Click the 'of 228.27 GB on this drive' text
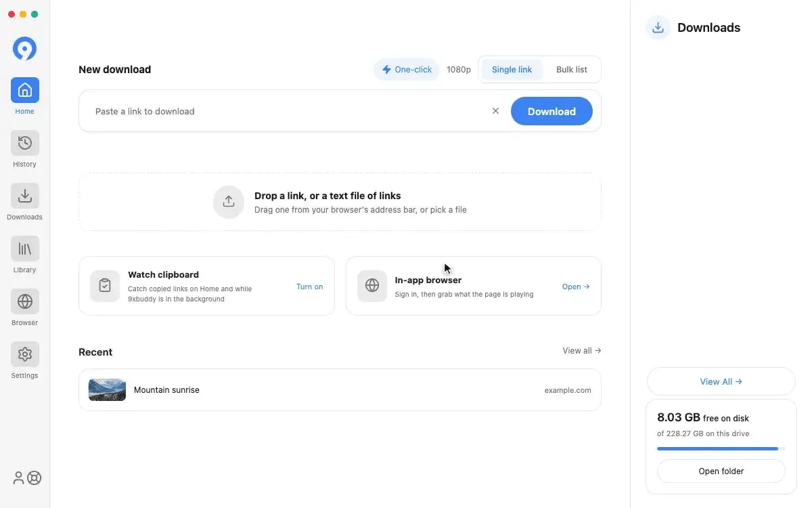The width and height of the screenshot is (812, 508). pyautogui.click(x=703, y=433)
